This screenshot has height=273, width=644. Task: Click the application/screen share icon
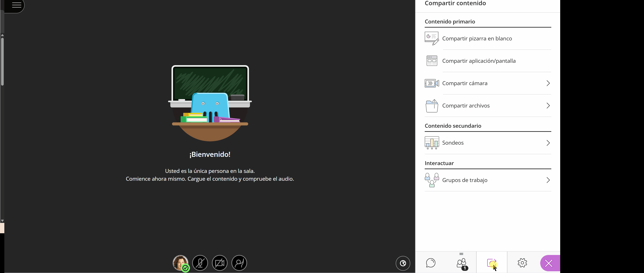[432, 61]
